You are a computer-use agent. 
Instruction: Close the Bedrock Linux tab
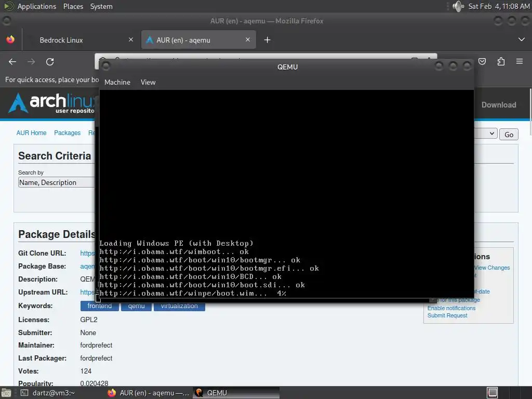pos(131,39)
